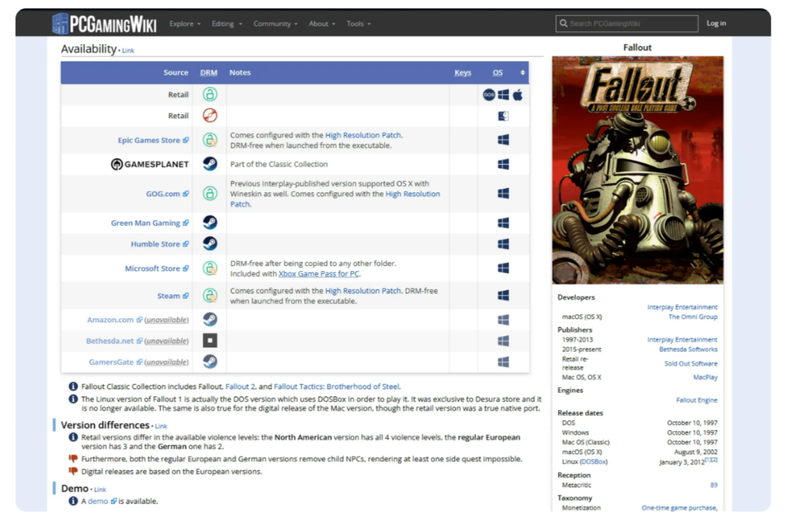Click the Steam icon in Humble Store row
Screen dimensions: 801x532
[210, 244]
